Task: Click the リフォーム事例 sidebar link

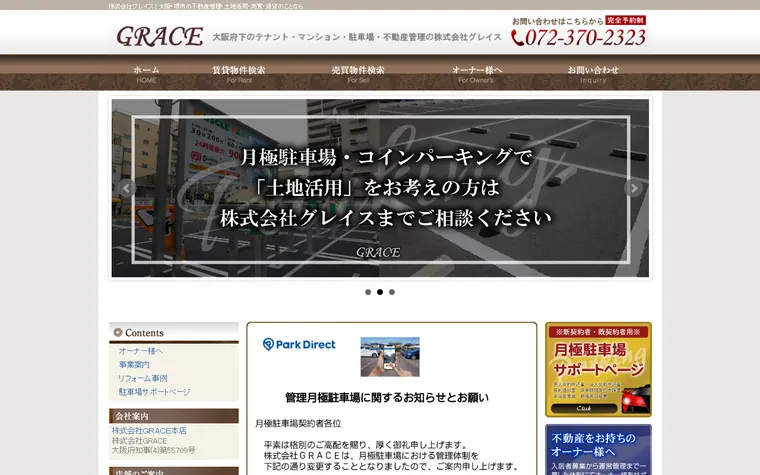Action: coord(142,378)
